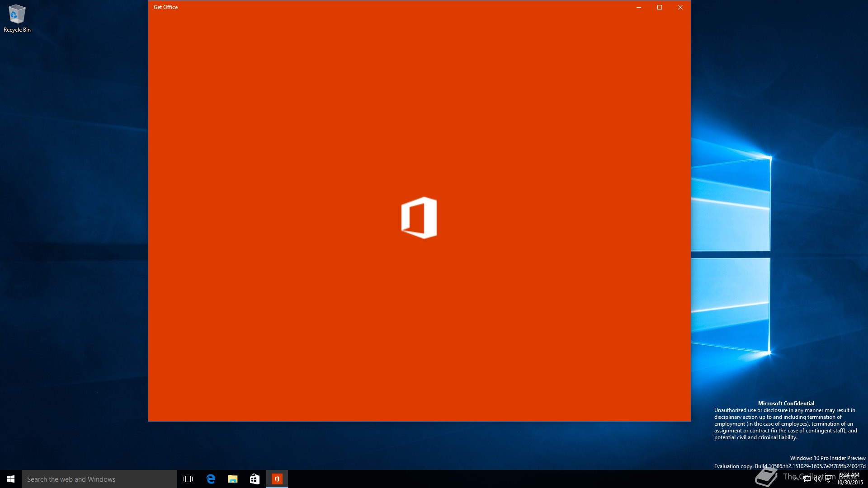Expand the hidden tray icons chevron
Viewport: 868px width, 488px height.
click(796, 479)
